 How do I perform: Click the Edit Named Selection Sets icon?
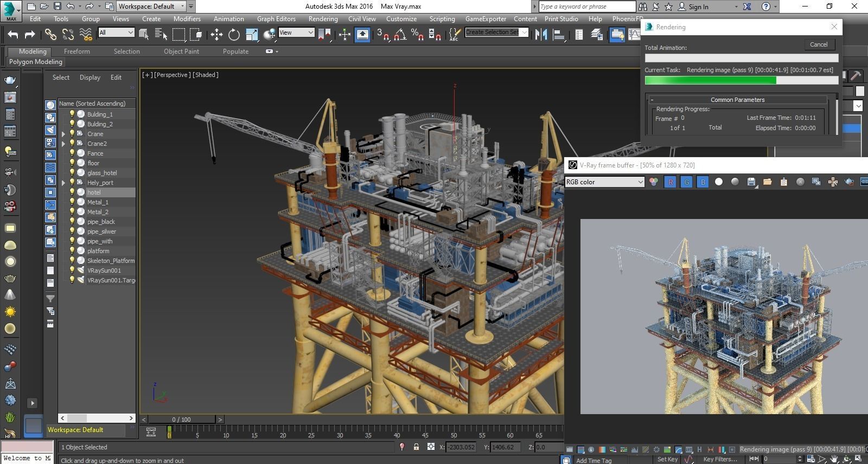coord(455,34)
